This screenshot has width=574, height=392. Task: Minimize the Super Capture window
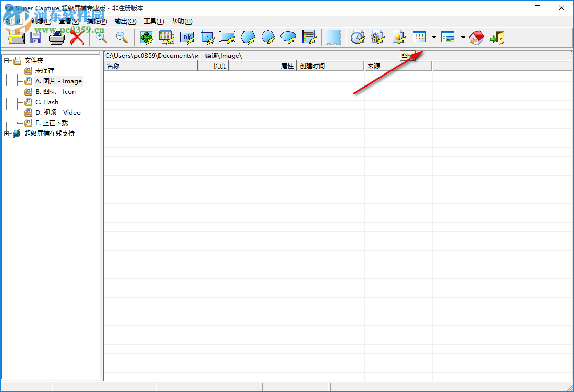coord(514,8)
